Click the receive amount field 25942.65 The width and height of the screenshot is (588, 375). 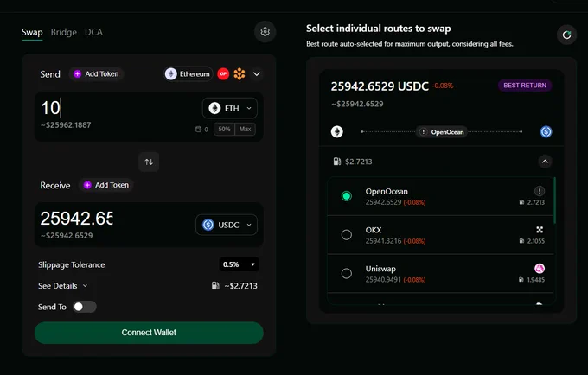pos(77,219)
